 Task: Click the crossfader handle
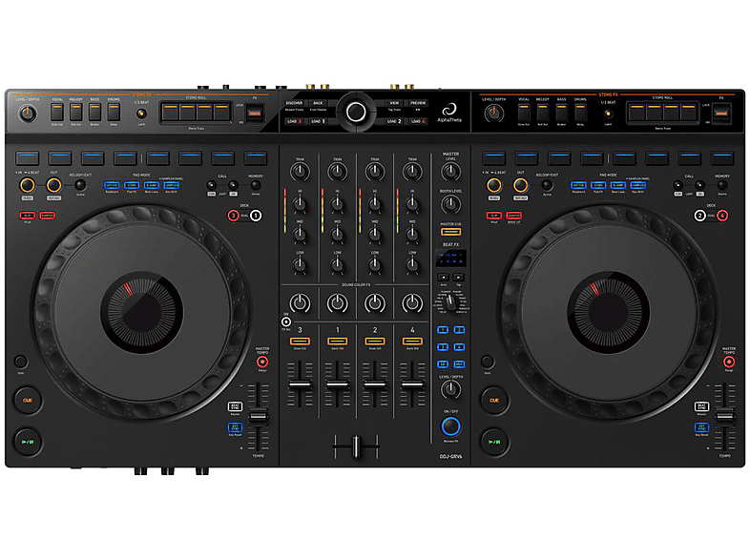click(x=356, y=446)
